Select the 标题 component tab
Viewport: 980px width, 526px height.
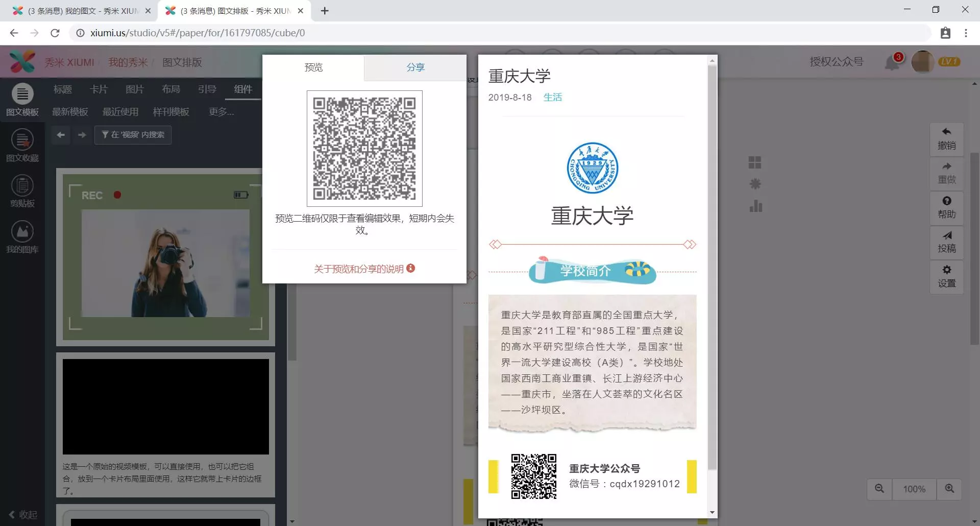tap(63, 89)
